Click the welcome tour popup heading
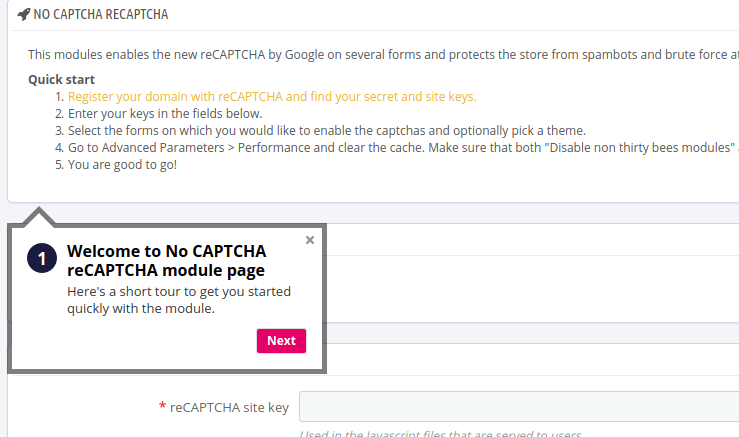Viewport: 739px width, 437px height. pos(166,261)
